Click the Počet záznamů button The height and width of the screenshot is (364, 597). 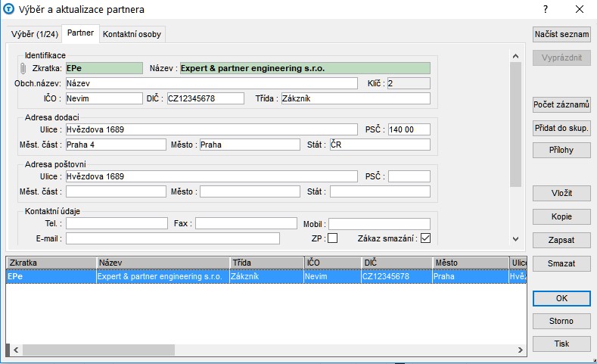coord(561,104)
